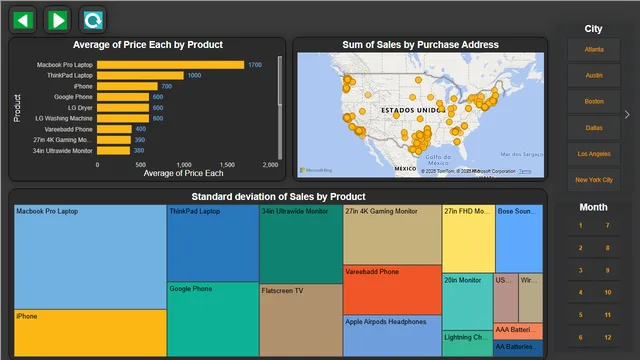This screenshot has height=360, width=640.
Task: Click 34in Ultrawide Monitor treemap tile
Action: pos(301,244)
